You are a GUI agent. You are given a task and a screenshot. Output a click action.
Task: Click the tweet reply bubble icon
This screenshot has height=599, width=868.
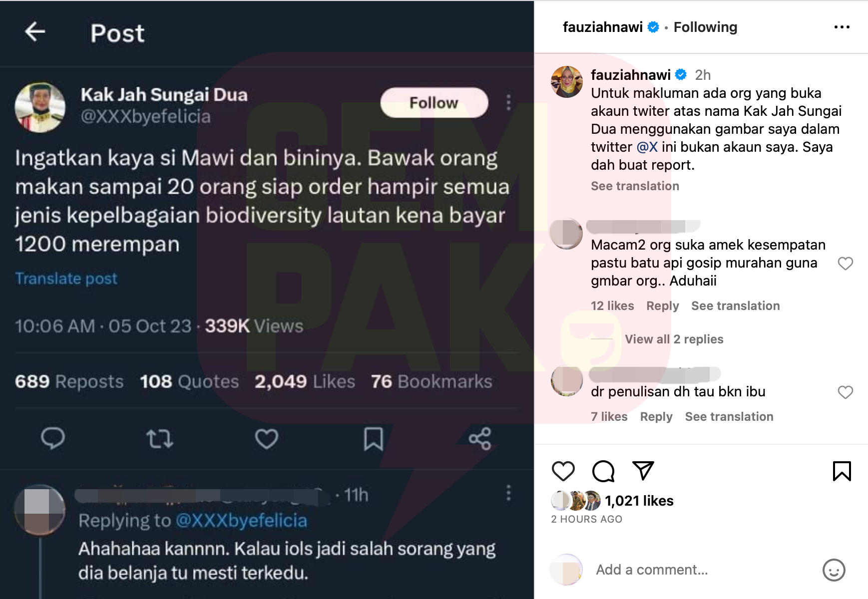52,439
